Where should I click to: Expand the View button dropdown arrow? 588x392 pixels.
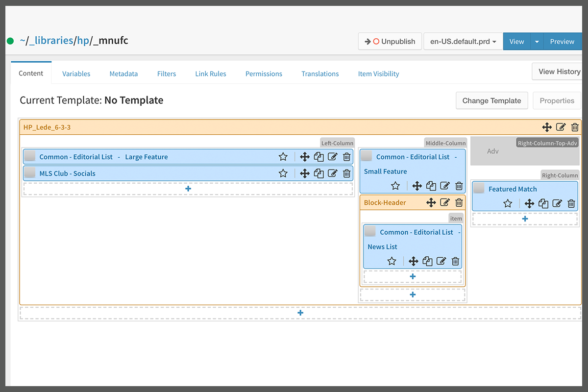[537, 42]
